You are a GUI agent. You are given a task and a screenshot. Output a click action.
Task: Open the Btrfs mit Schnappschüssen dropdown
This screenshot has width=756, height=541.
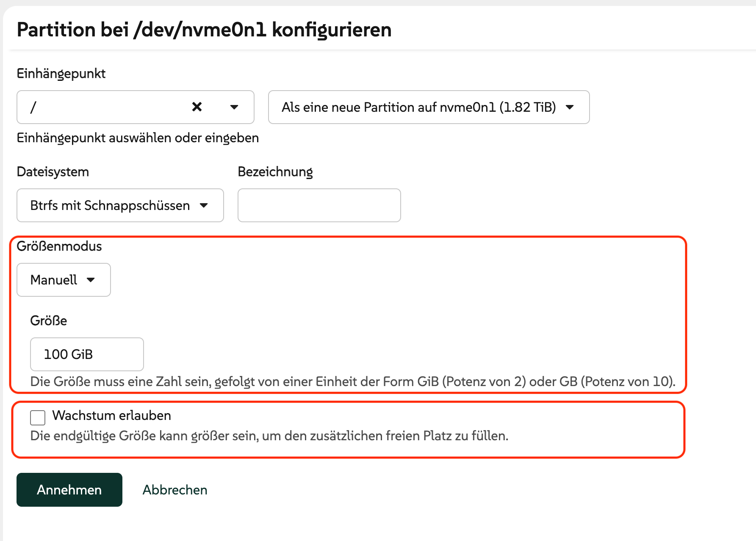(110, 205)
